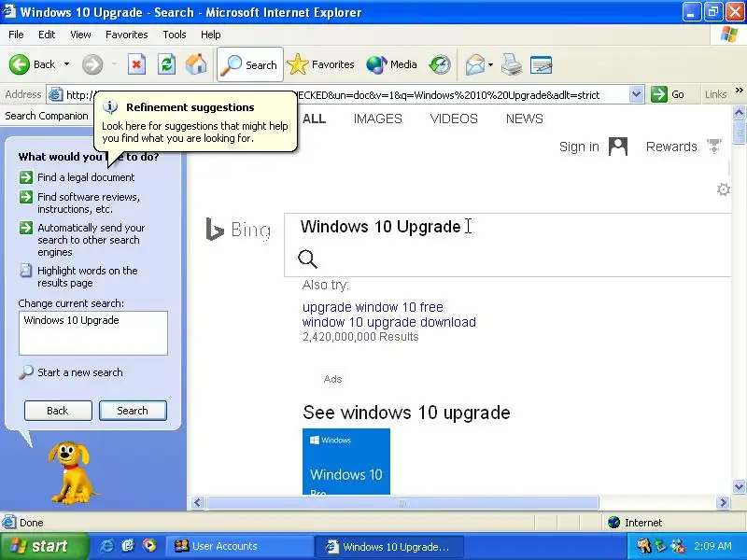Screen dimensions: 747x560
Task: Click the green Go button
Action: 668,94
